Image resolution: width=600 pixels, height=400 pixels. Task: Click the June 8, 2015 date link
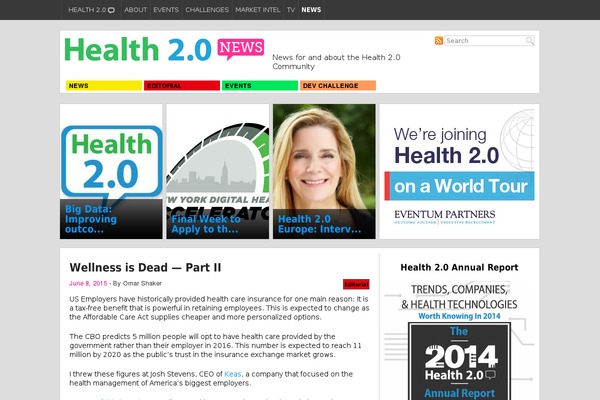(88, 283)
